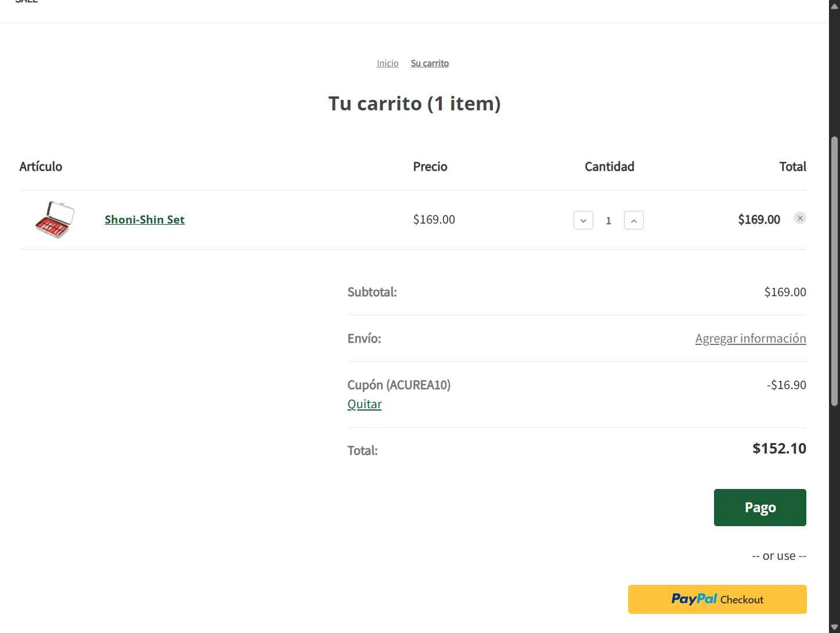
Task: Select the Tu carrito (1 item) heading
Action: click(x=414, y=103)
